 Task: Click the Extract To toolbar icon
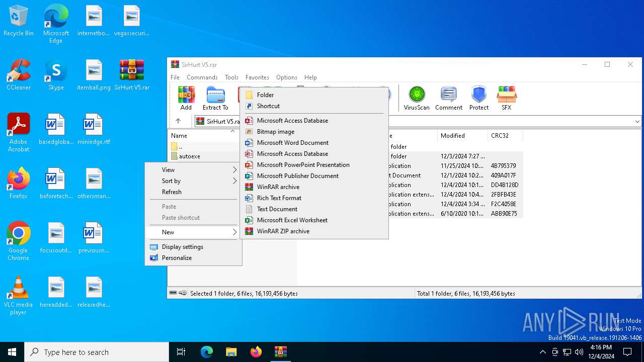click(215, 98)
